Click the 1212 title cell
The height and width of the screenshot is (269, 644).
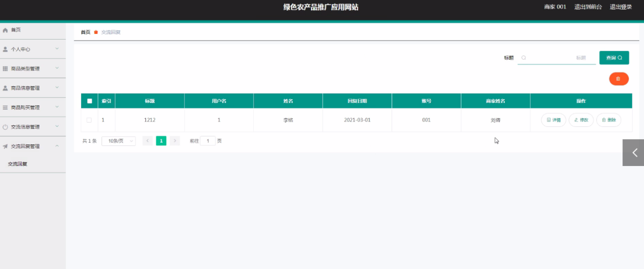click(149, 120)
